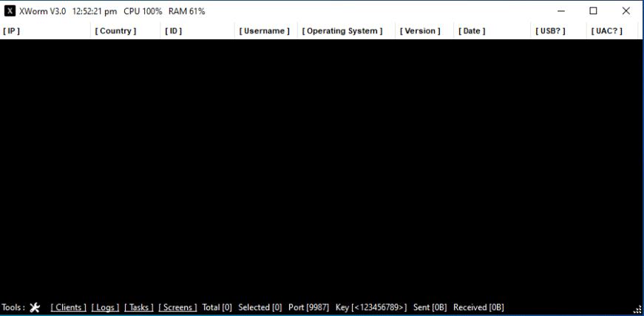Viewport: 644px width, 316px height.
Task: Sort by the ID column header
Action: [x=197, y=31]
